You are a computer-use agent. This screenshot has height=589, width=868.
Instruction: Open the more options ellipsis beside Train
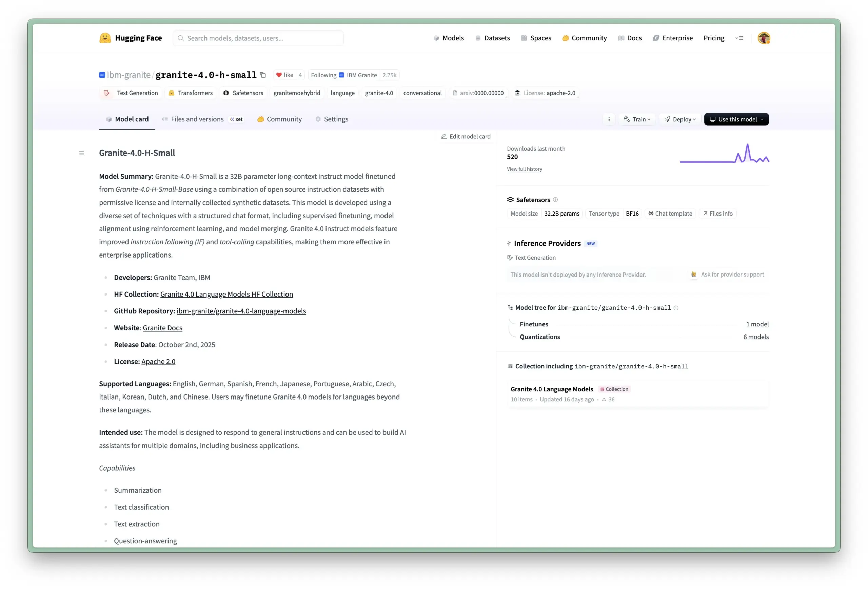(x=609, y=119)
